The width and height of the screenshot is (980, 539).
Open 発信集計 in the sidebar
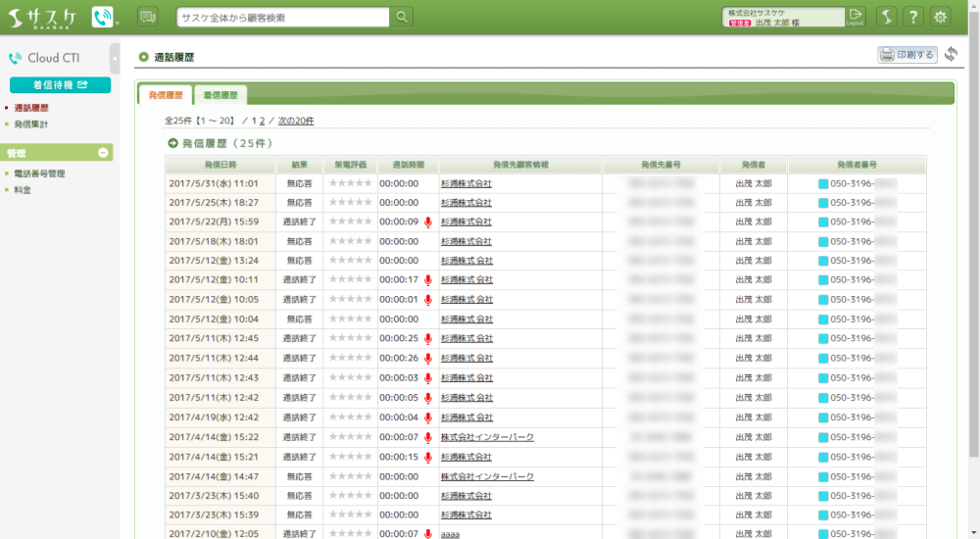click(31, 124)
